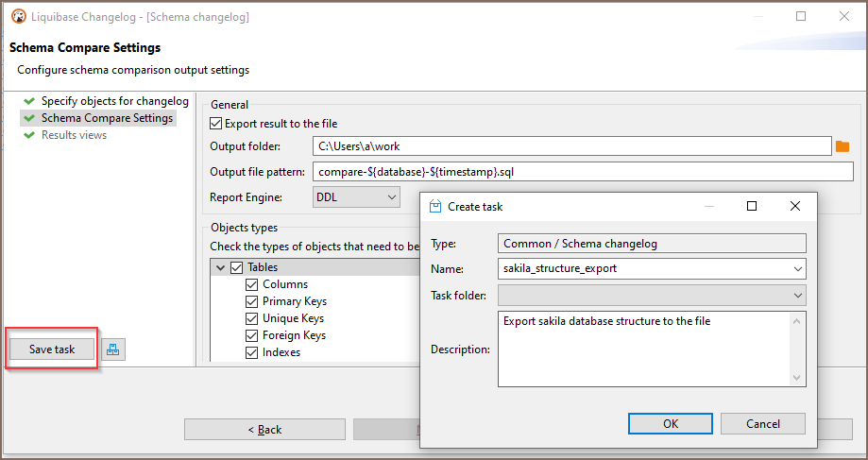Screen dimensions: 868x460
Task: Click the Output folder path field
Action: click(x=572, y=146)
